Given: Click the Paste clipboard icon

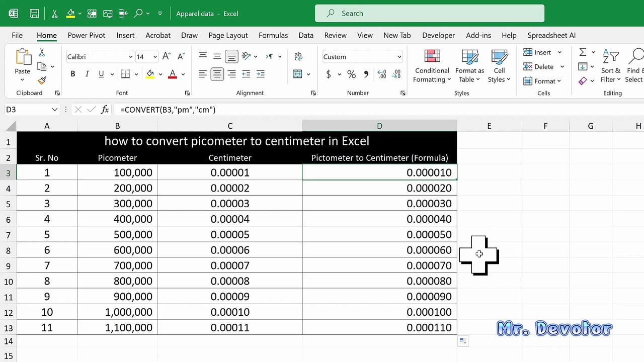Looking at the screenshot, I should [23, 57].
